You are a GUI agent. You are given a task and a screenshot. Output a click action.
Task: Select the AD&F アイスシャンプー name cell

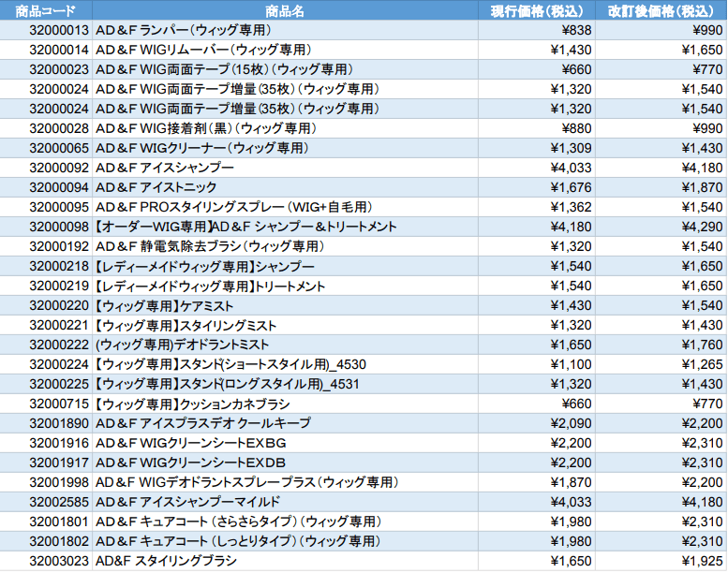point(285,168)
